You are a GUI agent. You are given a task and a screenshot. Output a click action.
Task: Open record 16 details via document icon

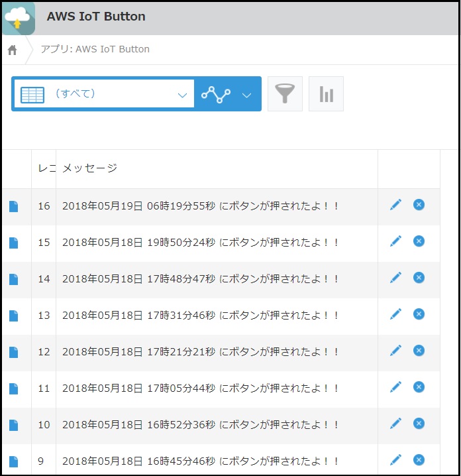[x=14, y=206]
